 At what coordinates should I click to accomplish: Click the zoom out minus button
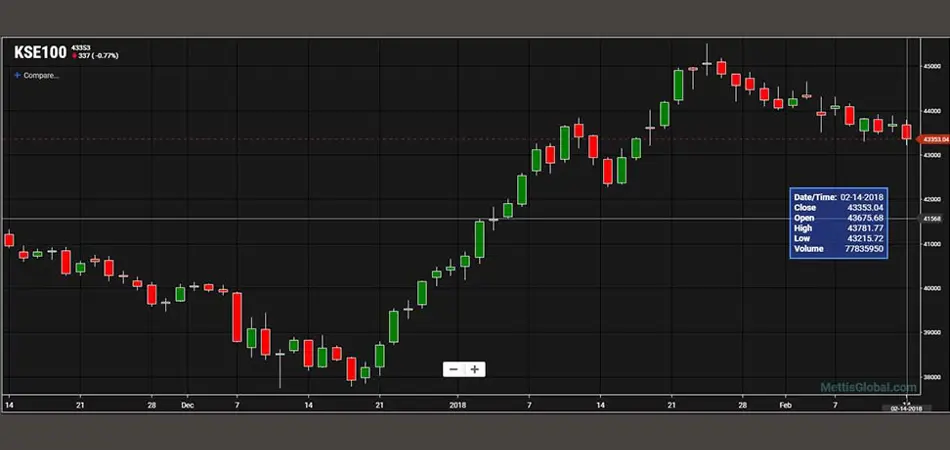tap(453, 369)
